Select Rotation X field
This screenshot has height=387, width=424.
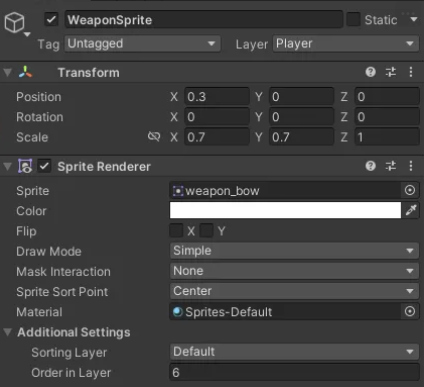[x=217, y=117]
